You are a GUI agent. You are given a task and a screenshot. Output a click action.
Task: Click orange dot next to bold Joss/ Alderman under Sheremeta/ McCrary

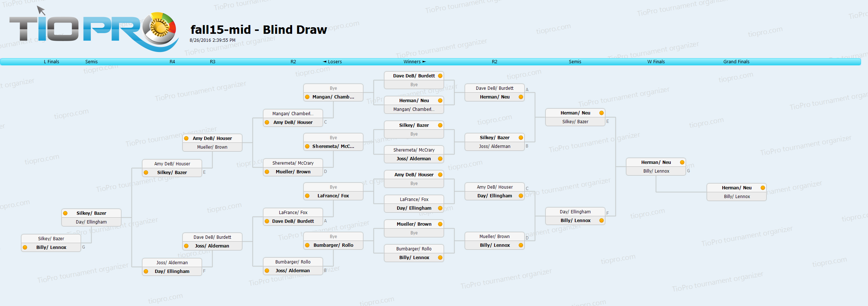click(x=440, y=159)
